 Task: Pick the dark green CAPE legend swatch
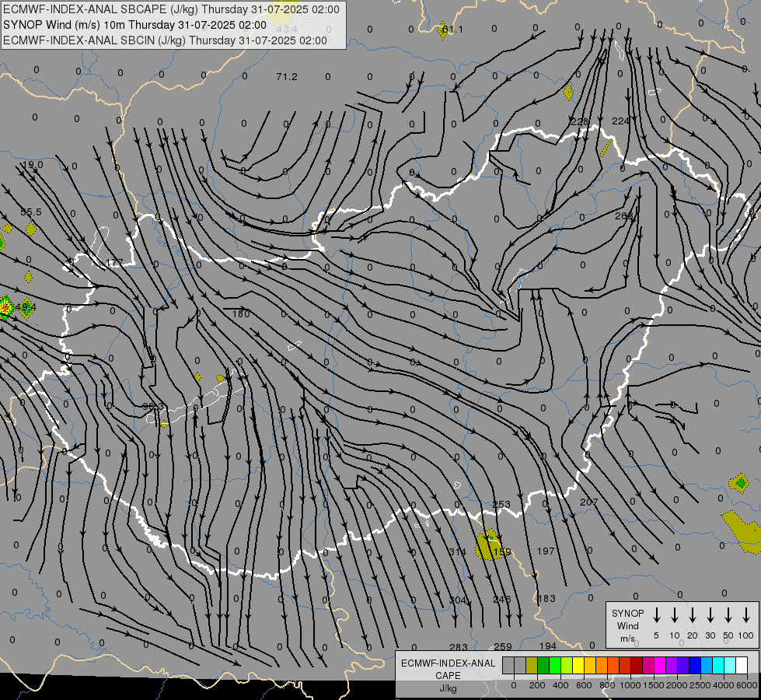pos(543,665)
